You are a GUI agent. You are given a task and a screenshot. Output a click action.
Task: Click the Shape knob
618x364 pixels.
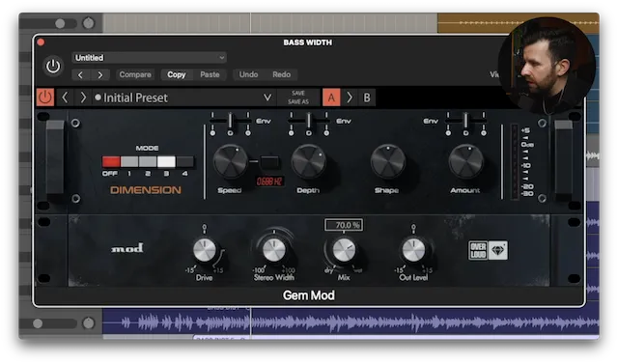(x=388, y=162)
